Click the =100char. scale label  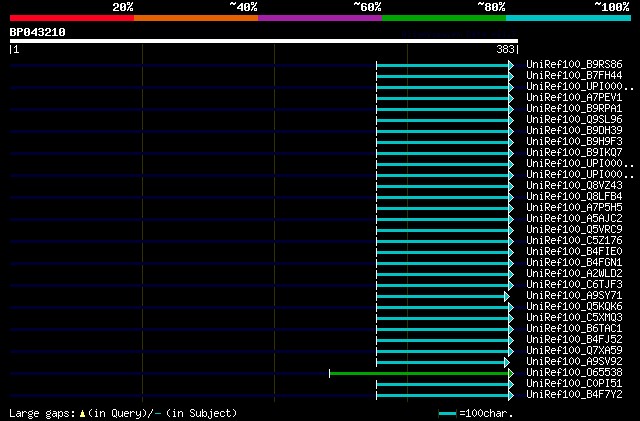[x=486, y=414]
